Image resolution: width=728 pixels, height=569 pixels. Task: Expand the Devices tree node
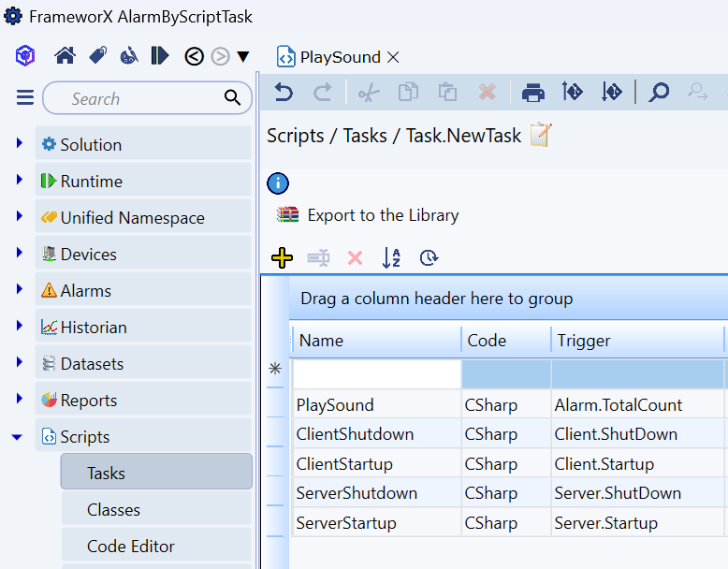click(x=20, y=254)
